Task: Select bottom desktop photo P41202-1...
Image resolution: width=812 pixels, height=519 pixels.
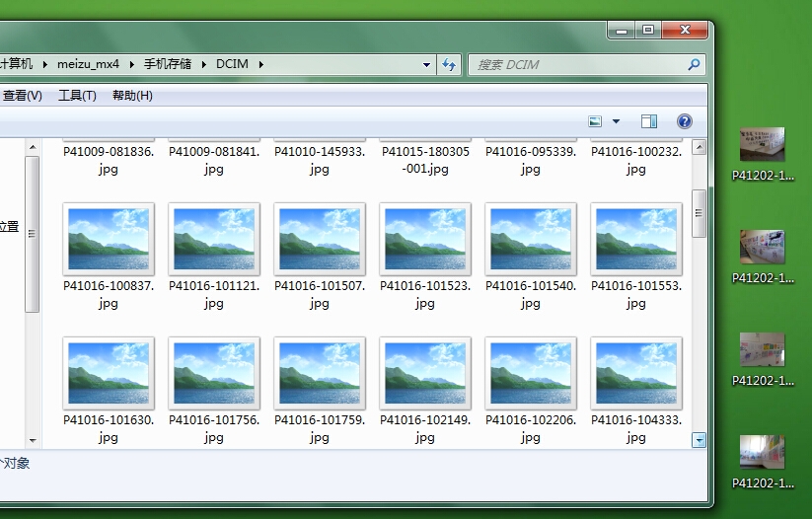Action: point(762,462)
